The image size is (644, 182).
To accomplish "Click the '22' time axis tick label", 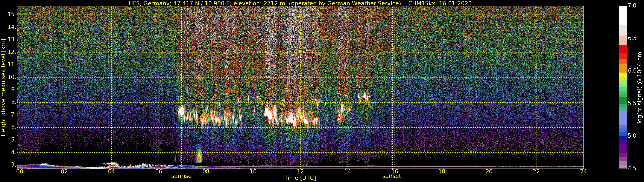I will point(536,171).
